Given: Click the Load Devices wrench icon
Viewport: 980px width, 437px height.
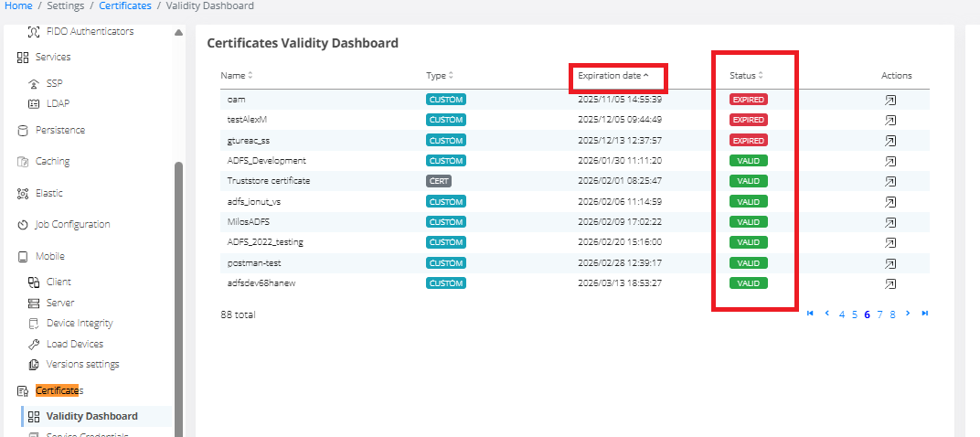Looking at the screenshot, I should 35,345.
